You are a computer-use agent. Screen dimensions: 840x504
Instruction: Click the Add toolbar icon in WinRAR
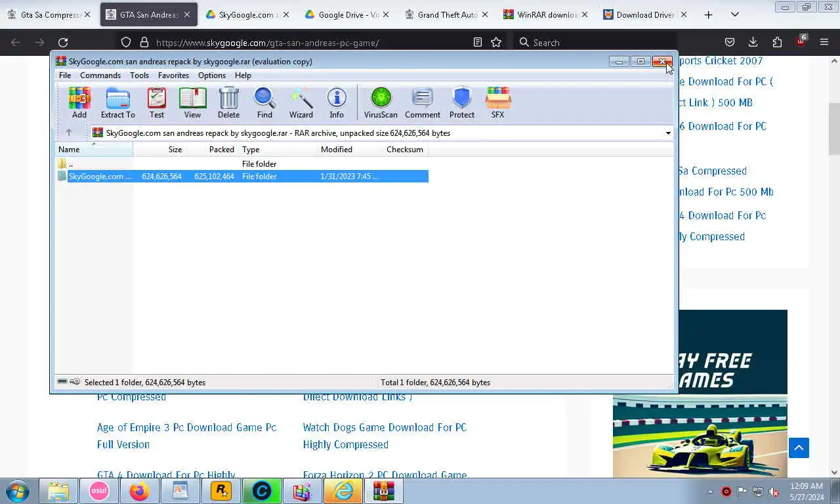click(x=79, y=103)
